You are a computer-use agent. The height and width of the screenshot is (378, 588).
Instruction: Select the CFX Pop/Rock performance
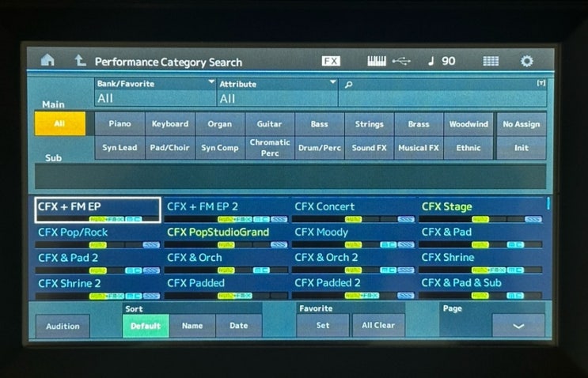97,236
